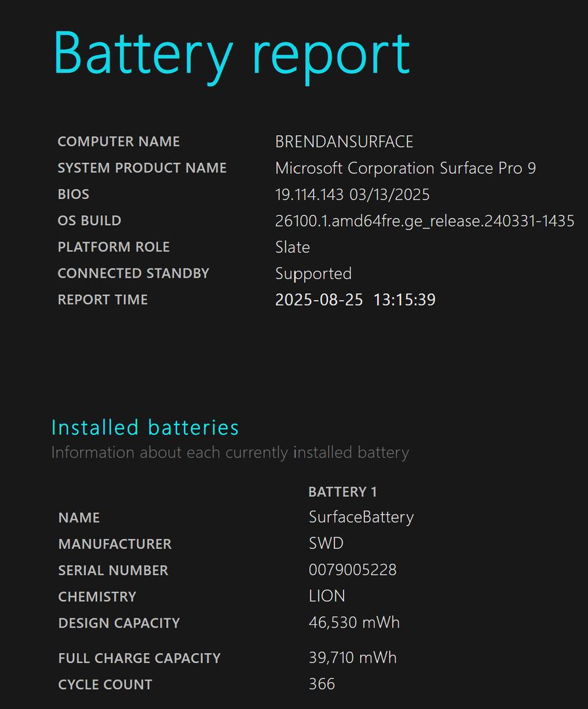Click the PLATFORM ROLE Slate value

tap(293, 247)
